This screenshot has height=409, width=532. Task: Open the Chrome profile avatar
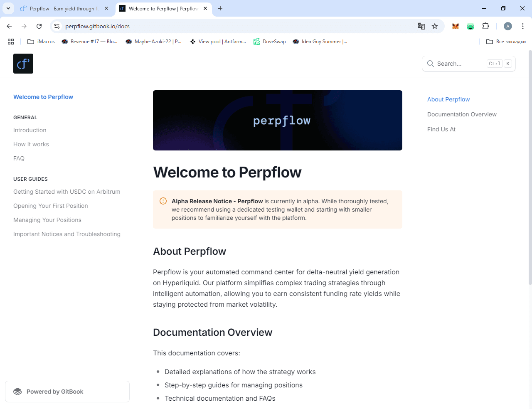click(x=508, y=26)
